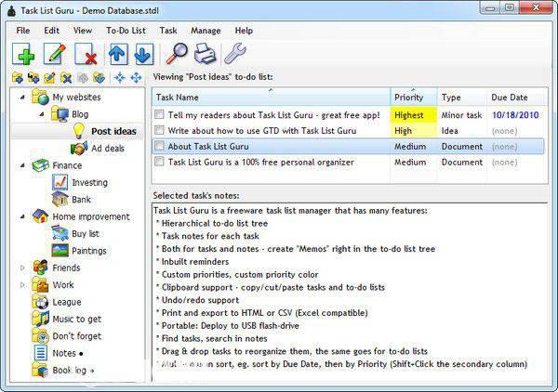
Task: Click the expand all tree arrows icon
Action: point(136,77)
